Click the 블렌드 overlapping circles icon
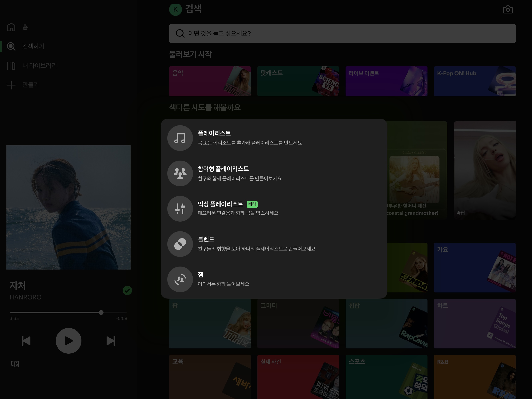The image size is (532, 399). coord(180,244)
